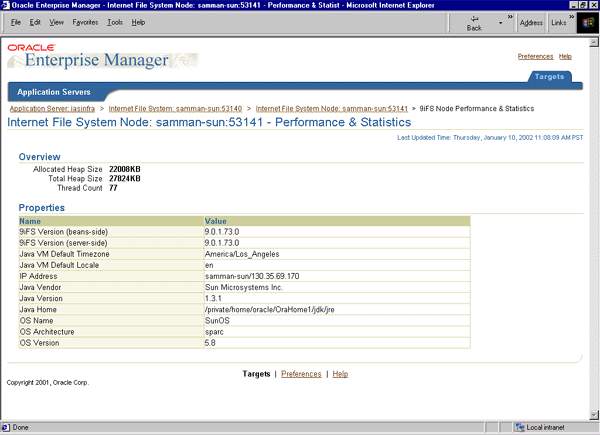Open the top Help link
Screen dimensions: 600x435
pos(565,57)
